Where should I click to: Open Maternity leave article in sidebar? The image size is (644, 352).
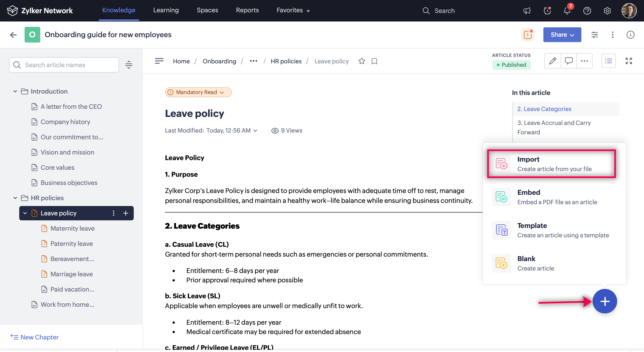pyautogui.click(x=72, y=228)
